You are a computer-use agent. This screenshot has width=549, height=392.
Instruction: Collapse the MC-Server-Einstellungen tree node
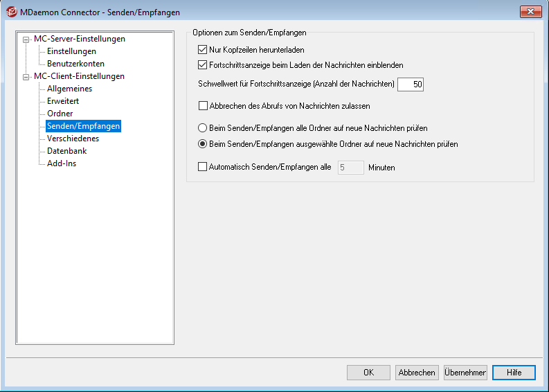click(x=26, y=39)
